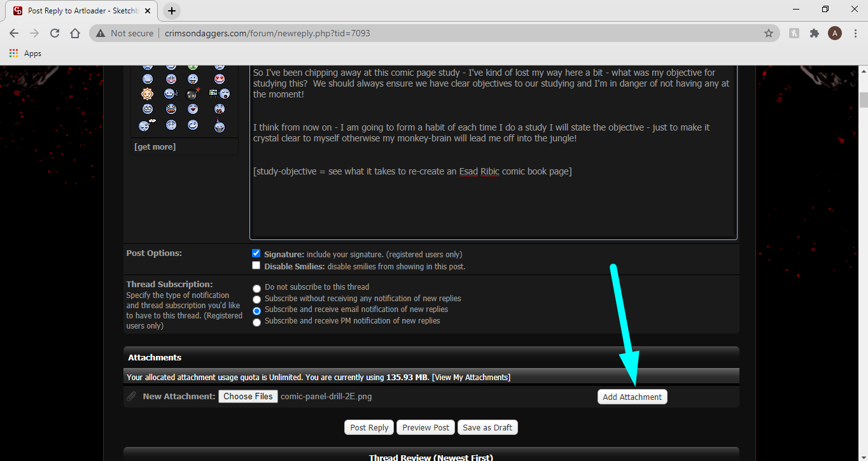The width and height of the screenshot is (868, 461).
Task: Click inside the message text area
Action: (493, 152)
